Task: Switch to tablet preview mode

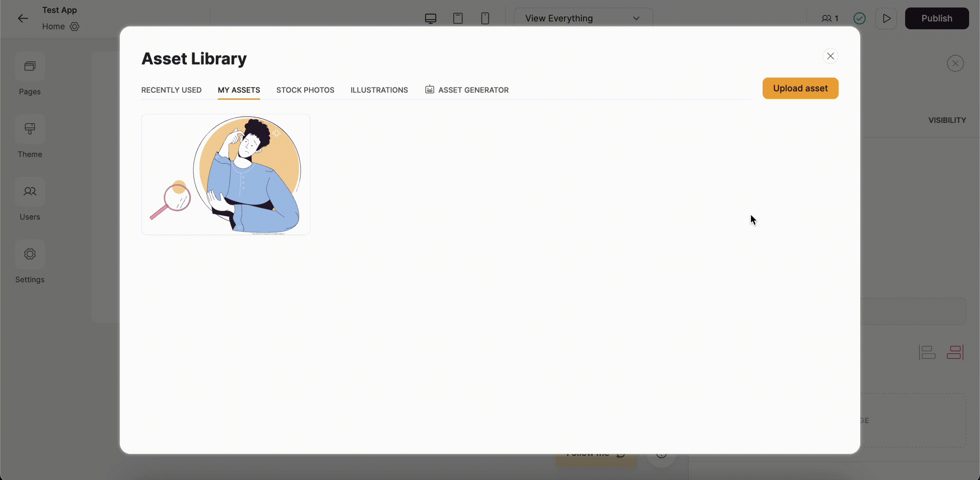Action: pyautogui.click(x=458, y=18)
